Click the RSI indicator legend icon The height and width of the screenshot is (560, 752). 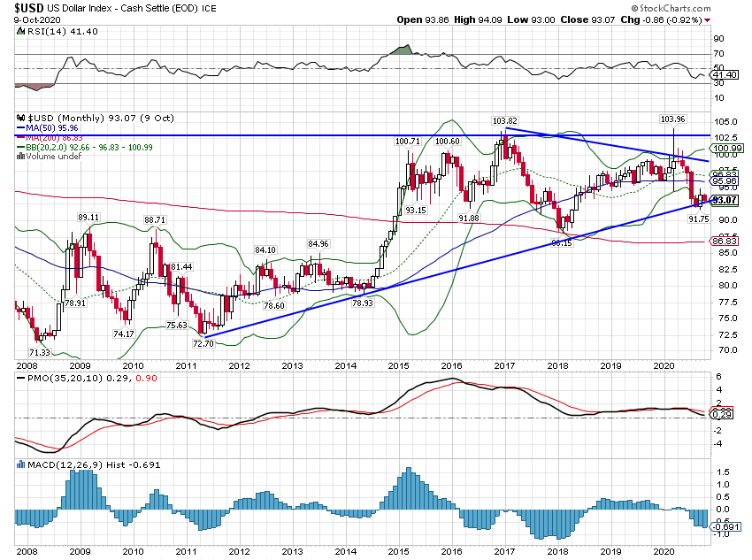click(20, 31)
